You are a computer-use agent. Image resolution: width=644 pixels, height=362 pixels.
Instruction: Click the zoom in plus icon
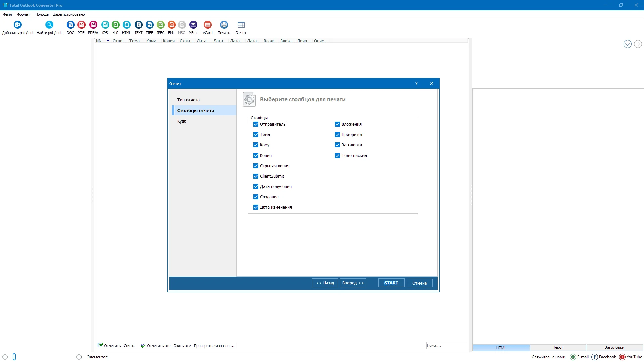pos(79,357)
